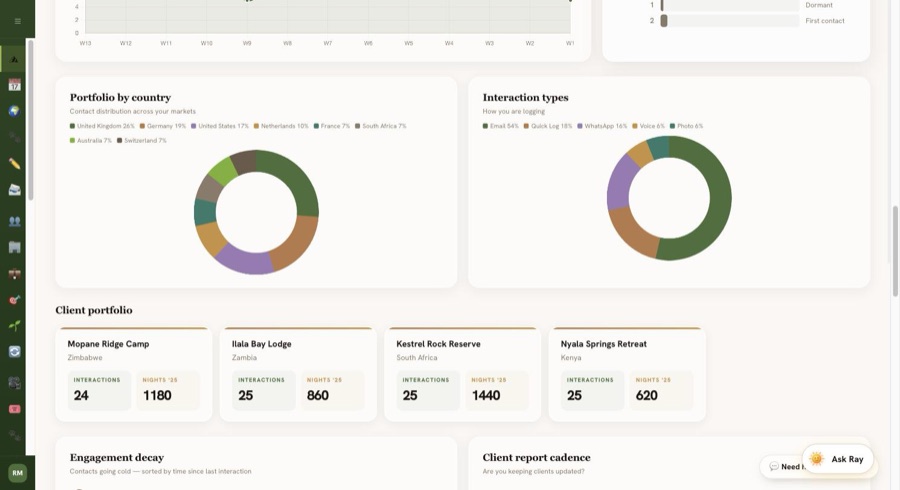Open the blue sync arrows icon

[14, 352]
